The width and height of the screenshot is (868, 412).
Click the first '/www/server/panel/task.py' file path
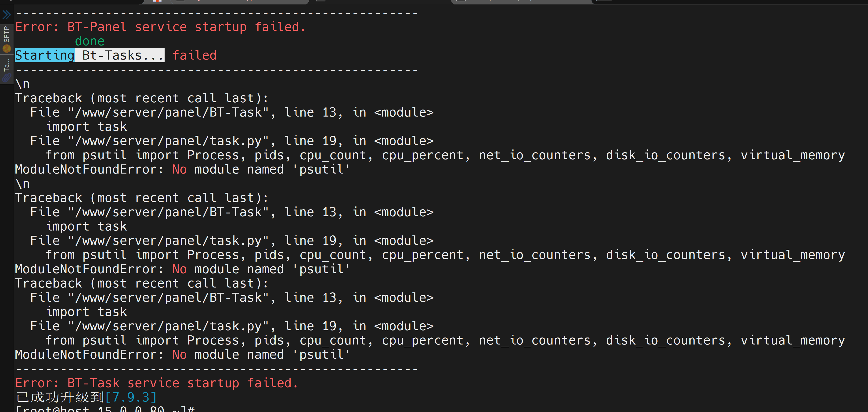pyautogui.click(x=169, y=141)
